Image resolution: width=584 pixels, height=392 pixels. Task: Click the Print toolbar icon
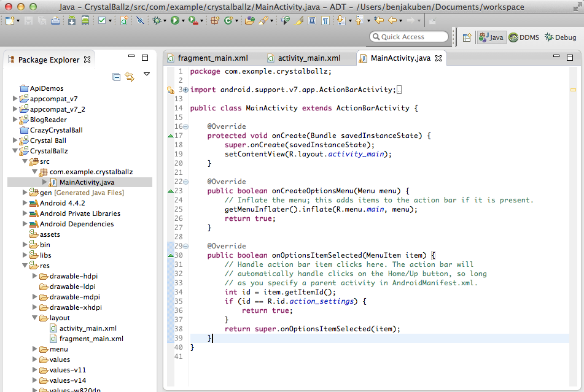55,21
